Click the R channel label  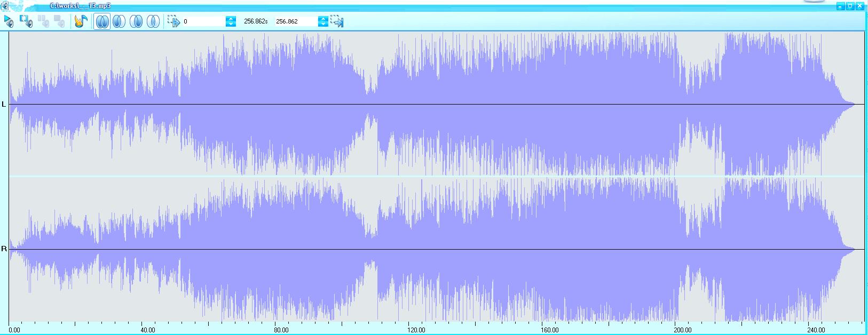tap(4, 249)
